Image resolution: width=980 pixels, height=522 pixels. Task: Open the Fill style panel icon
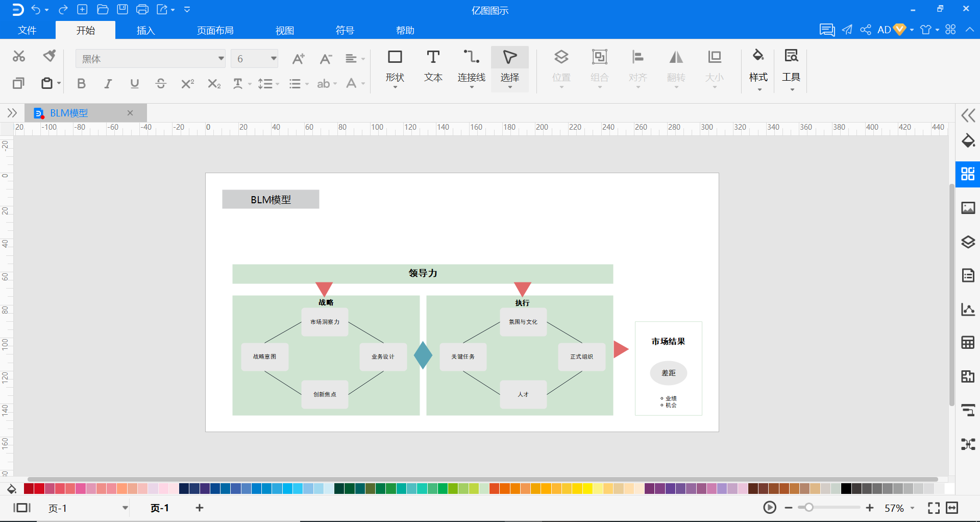(968, 140)
